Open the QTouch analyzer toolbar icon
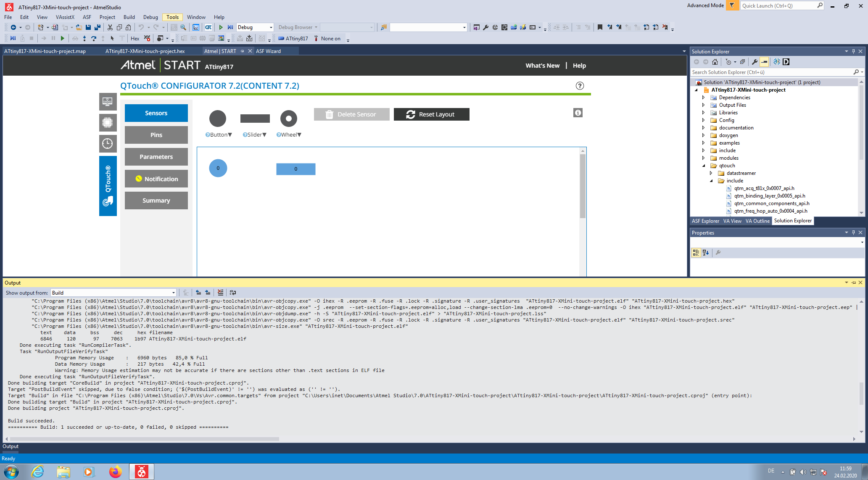The width and height of the screenshot is (868, 480). click(208, 27)
